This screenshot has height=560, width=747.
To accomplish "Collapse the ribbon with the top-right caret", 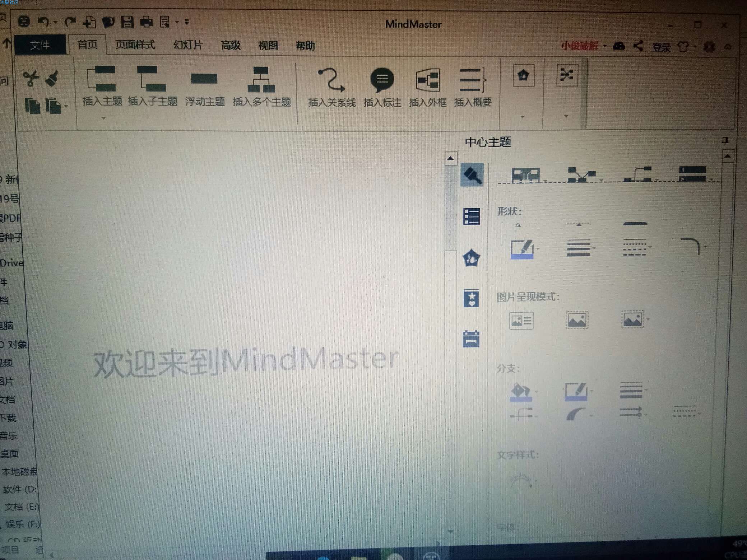I will [x=728, y=47].
